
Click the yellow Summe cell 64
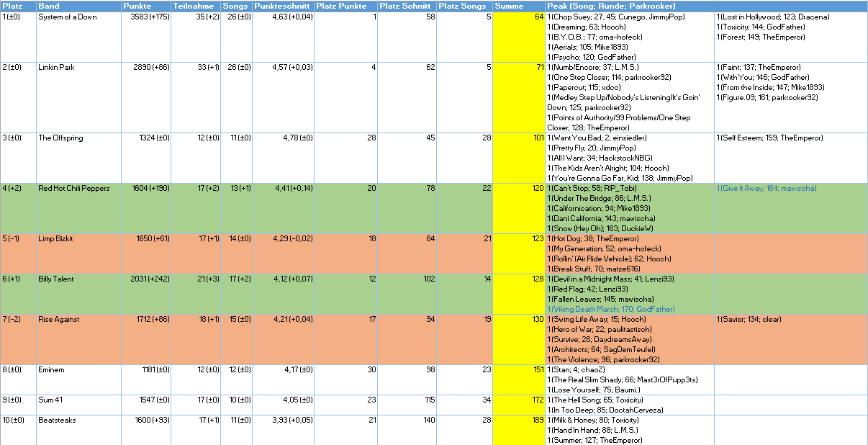[x=519, y=37]
